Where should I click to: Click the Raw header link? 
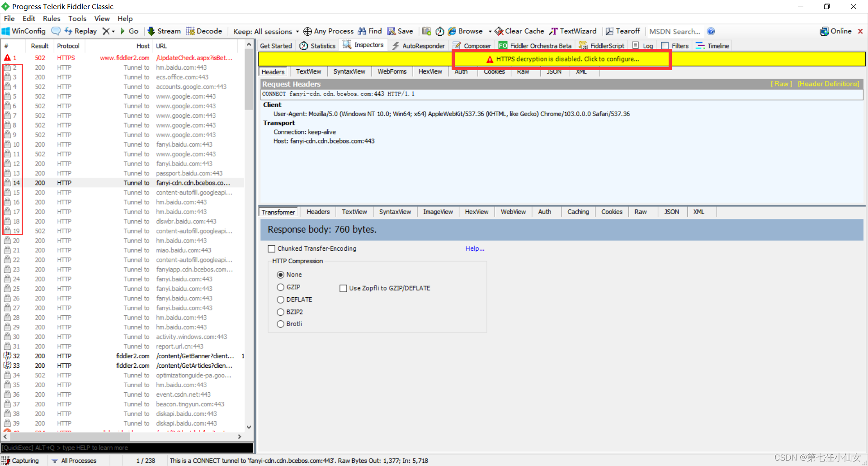[781, 84]
